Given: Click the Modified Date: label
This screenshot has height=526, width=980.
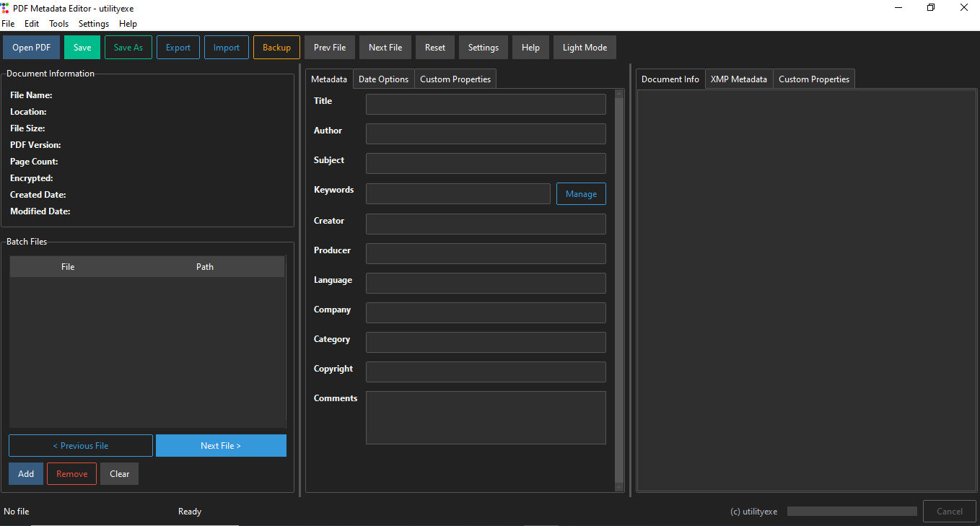Looking at the screenshot, I should [40, 211].
